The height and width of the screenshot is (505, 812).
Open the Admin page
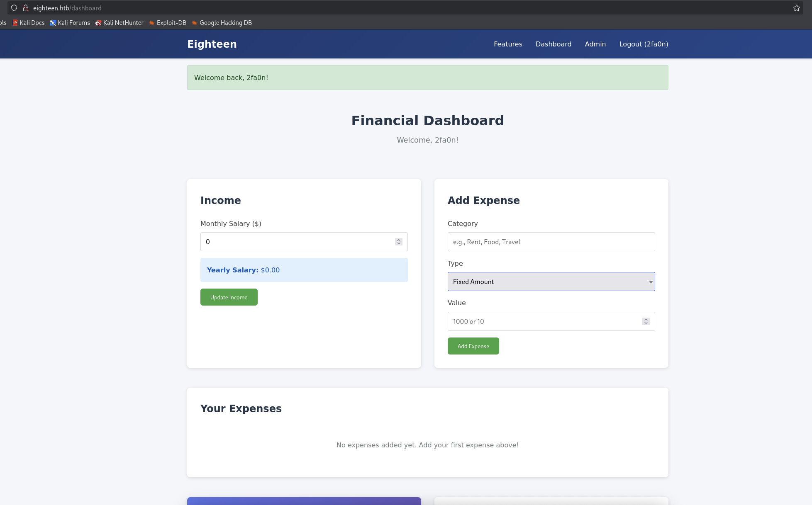pyautogui.click(x=595, y=44)
